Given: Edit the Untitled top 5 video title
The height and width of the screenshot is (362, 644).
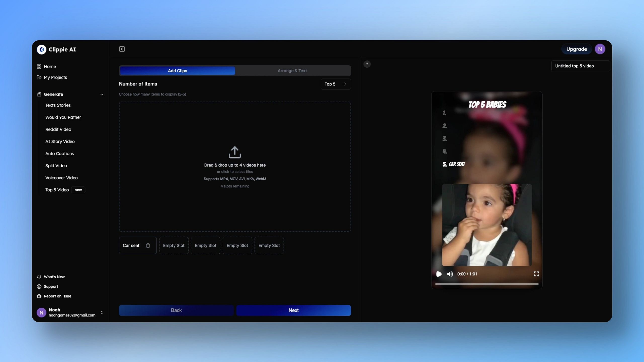Looking at the screenshot, I should [580, 66].
